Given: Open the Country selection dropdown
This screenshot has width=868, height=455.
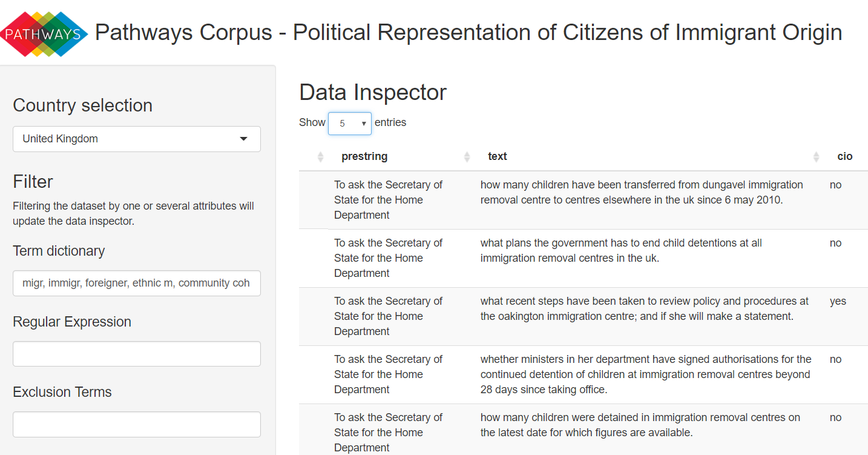Looking at the screenshot, I should click(x=137, y=139).
